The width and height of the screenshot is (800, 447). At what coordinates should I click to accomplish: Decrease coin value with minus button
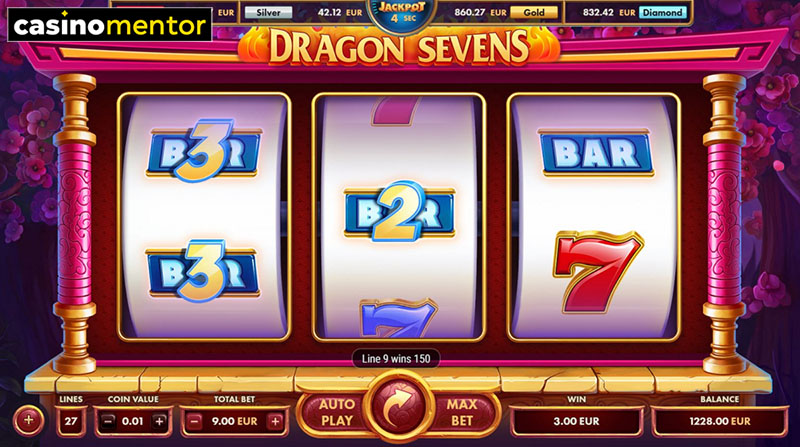[108, 421]
